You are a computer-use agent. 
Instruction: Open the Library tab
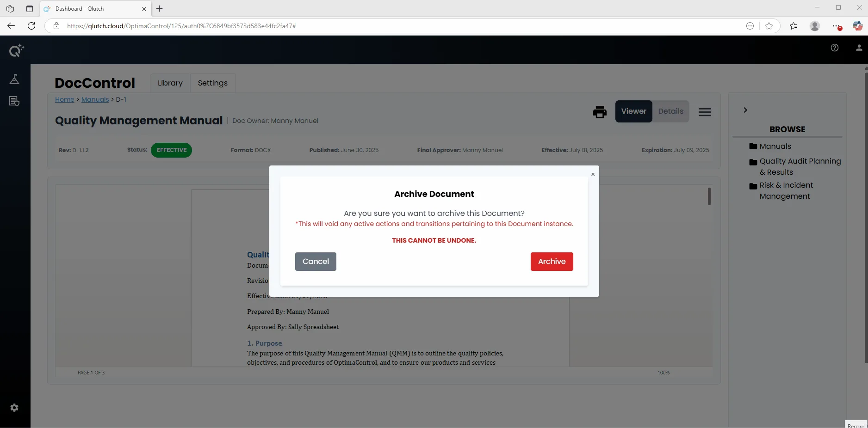coord(170,83)
